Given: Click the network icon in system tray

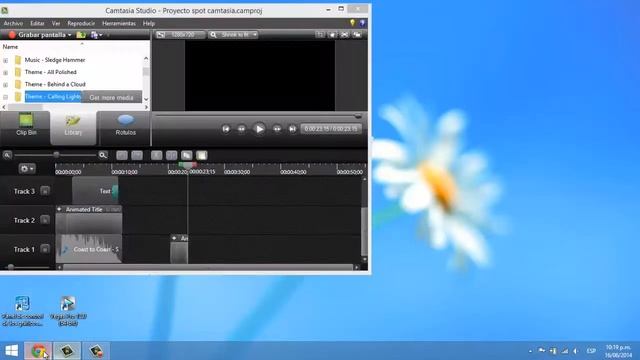Looking at the screenshot, I should click(564, 351).
